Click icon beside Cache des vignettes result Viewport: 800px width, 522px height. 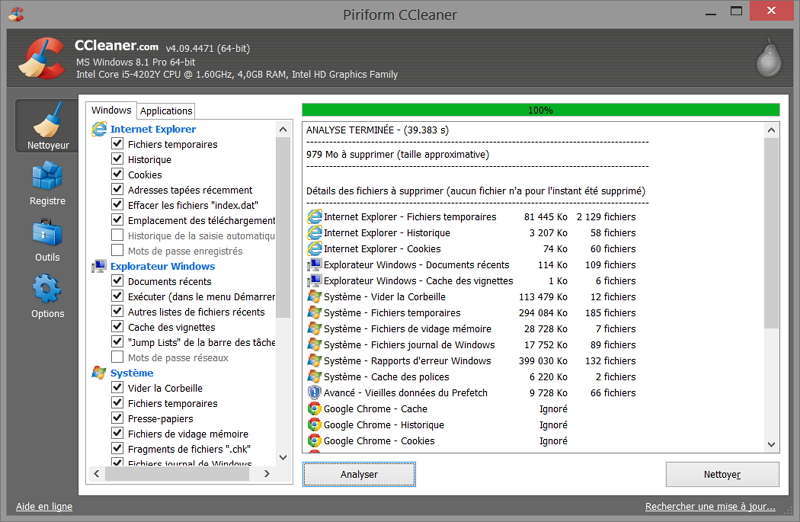tap(314, 281)
